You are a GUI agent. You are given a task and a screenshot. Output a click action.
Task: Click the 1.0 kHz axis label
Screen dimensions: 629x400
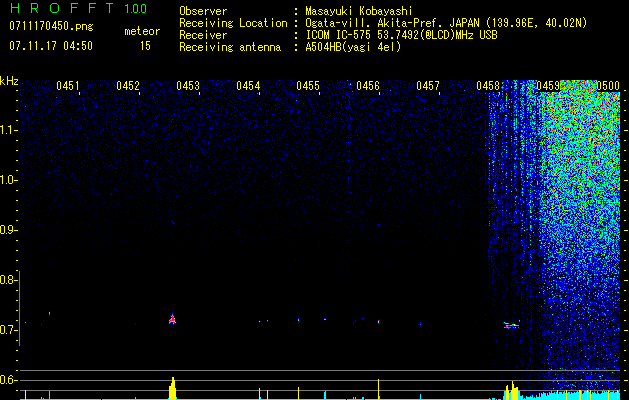click(x=8, y=181)
